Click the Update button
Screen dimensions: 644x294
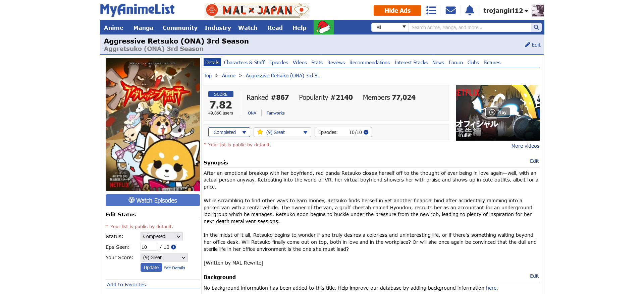coord(151,268)
